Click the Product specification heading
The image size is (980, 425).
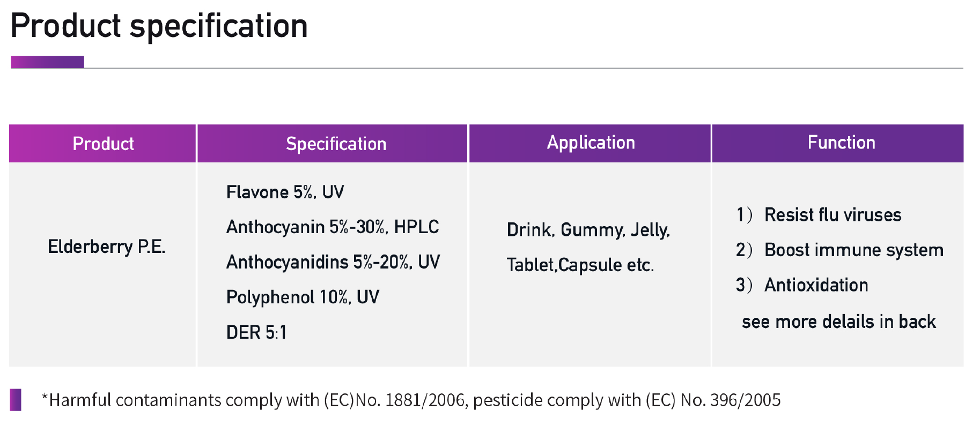(x=159, y=26)
